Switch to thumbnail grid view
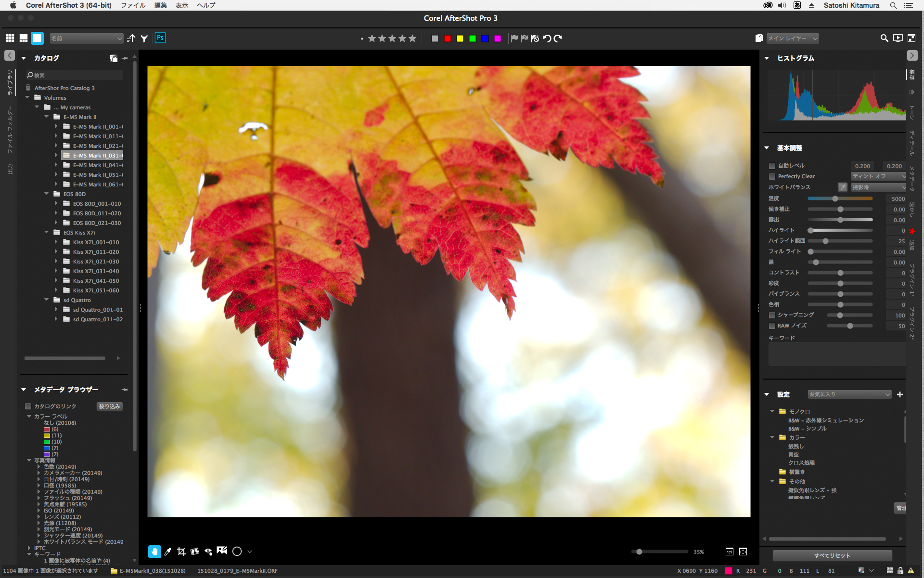The image size is (924, 578). coord(10,38)
